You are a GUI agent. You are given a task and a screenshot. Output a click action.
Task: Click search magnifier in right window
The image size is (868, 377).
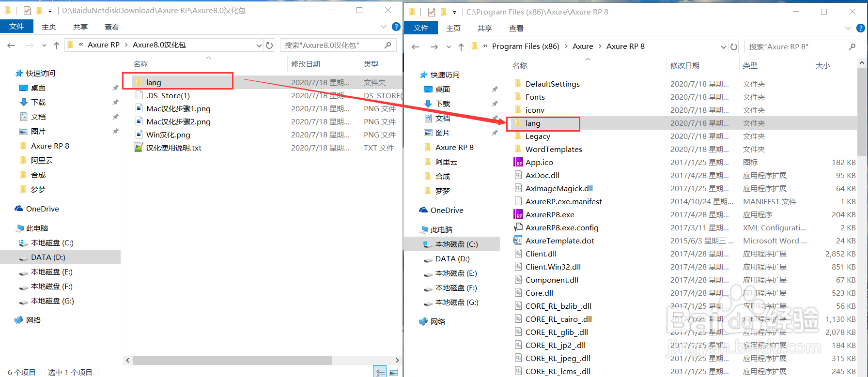click(852, 46)
